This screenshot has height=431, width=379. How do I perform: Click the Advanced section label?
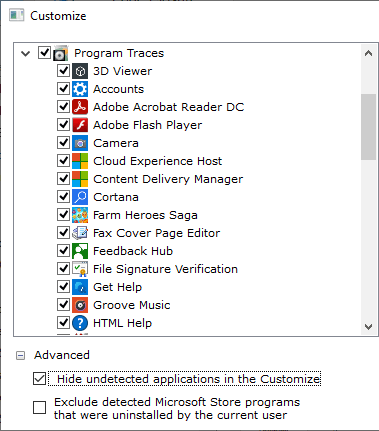tap(62, 355)
